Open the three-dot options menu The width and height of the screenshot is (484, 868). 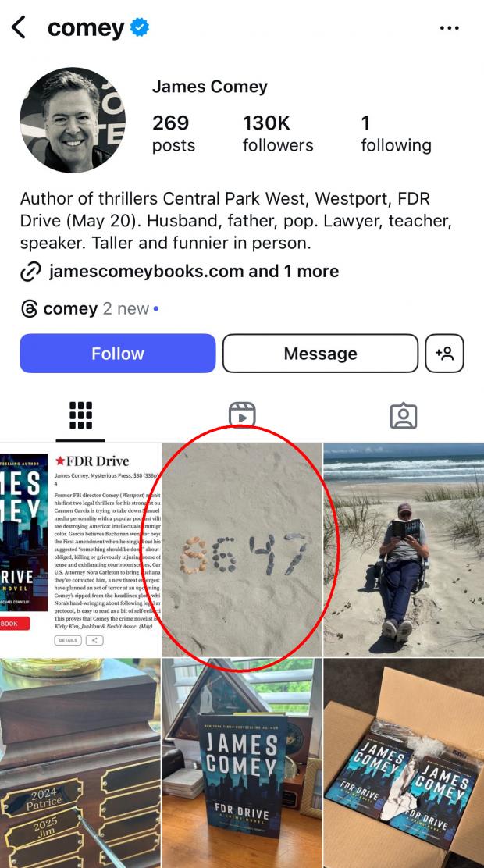click(449, 27)
